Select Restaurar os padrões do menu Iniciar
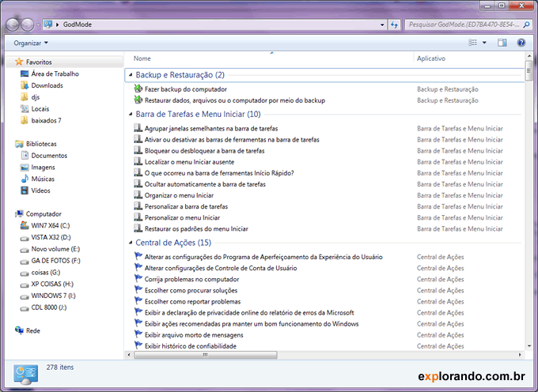 (196, 229)
